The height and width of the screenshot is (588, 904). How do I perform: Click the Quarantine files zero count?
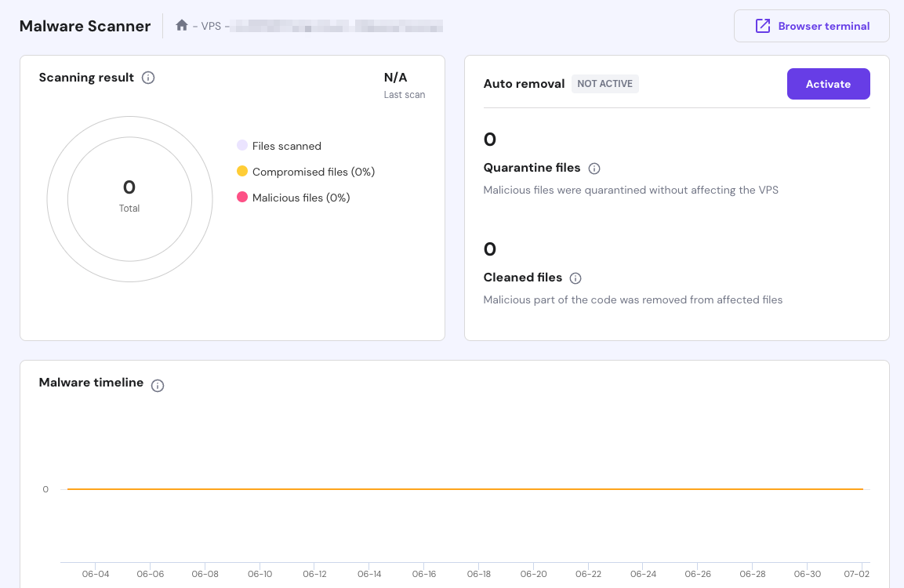click(x=489, y=140)
